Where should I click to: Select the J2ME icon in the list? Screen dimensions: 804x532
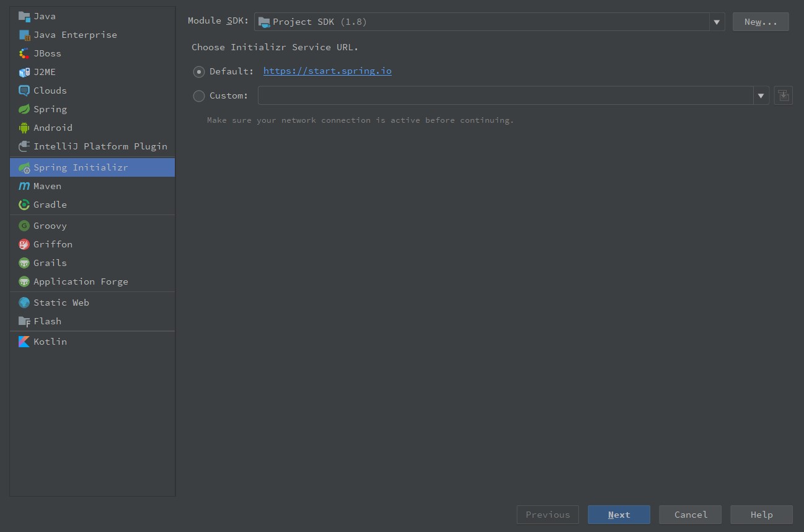24,72
